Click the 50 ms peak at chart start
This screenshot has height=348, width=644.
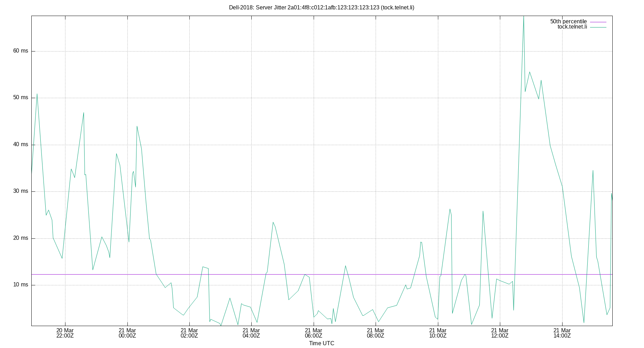(37, 94)
